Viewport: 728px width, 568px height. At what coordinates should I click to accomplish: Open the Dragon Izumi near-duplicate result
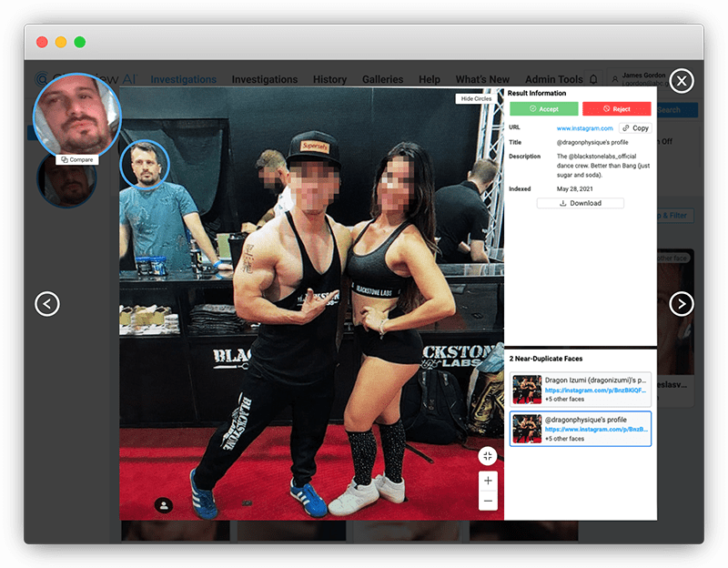[581, 390]
